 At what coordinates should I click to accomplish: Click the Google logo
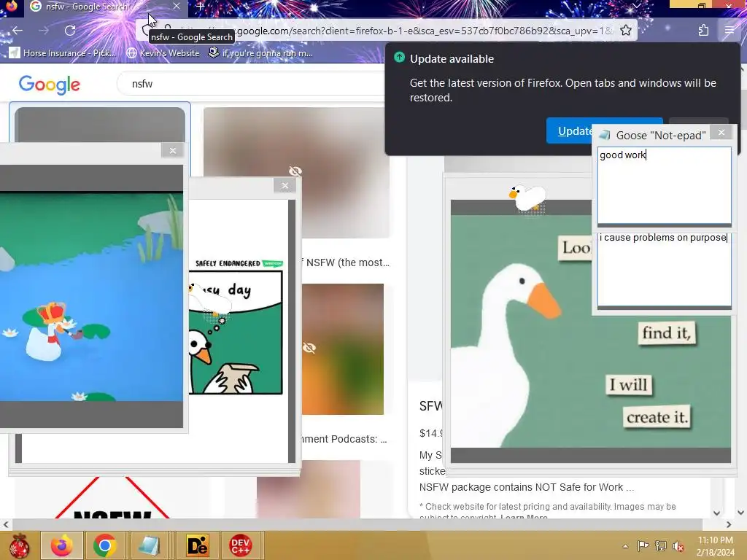point(49,85)
